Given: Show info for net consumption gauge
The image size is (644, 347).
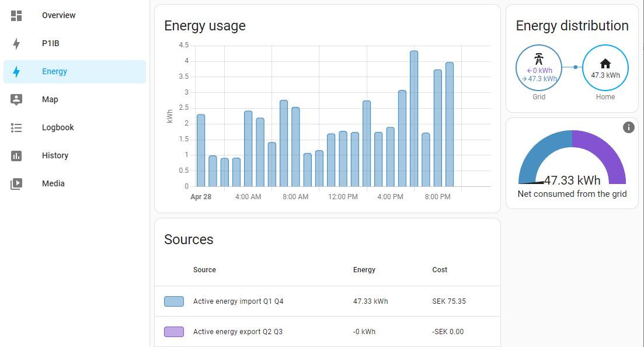Looking at the screenshot, I should tap(628, 127).
